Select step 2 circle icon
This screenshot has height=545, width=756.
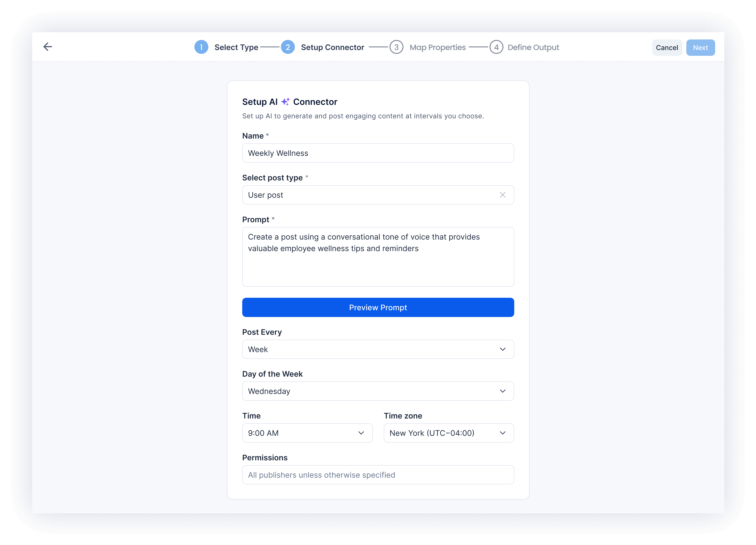pos(288,47)
